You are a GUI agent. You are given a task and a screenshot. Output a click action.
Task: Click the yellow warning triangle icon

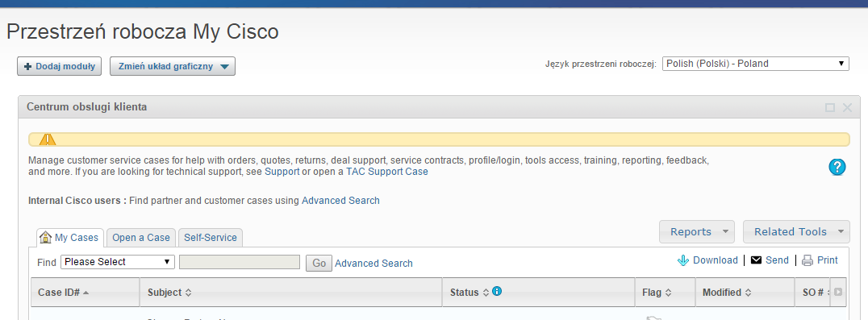click(48, 139)
